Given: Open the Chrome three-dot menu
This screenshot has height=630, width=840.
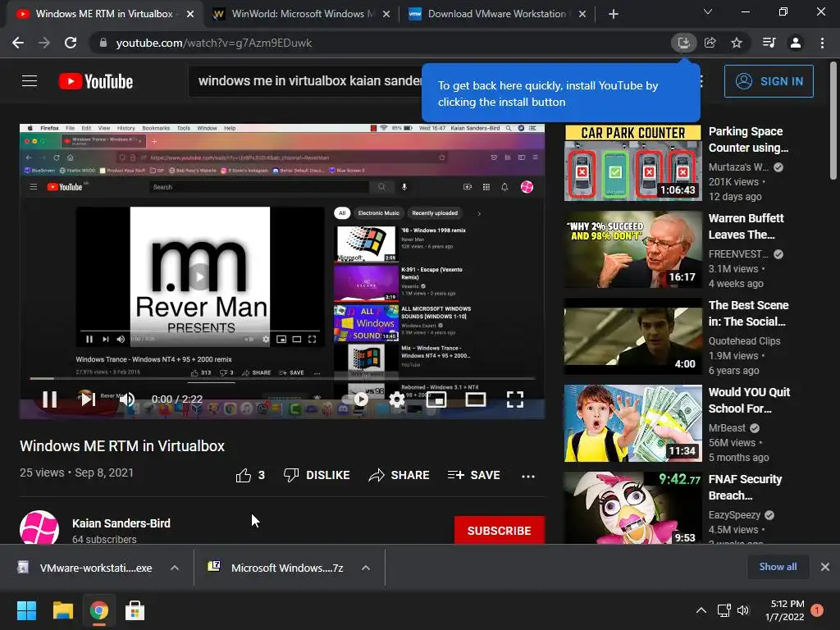Looking at the screenshot, I should click(822, 43).
